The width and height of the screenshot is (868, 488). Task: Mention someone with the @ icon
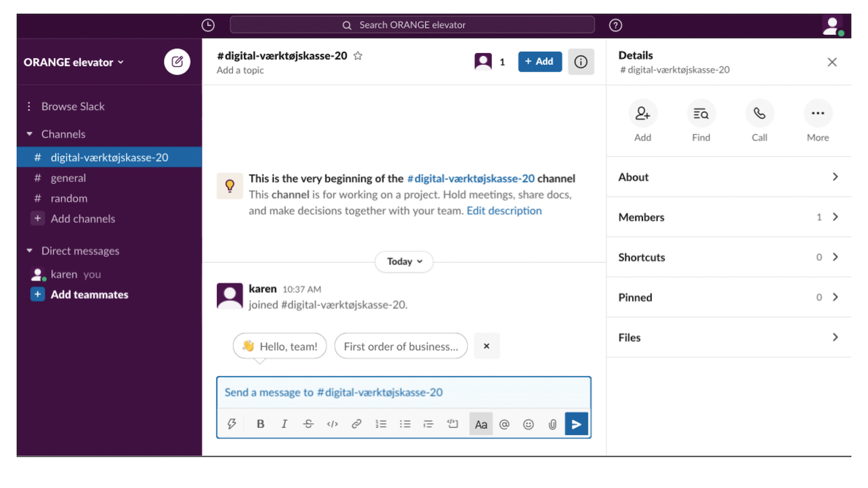505,424
